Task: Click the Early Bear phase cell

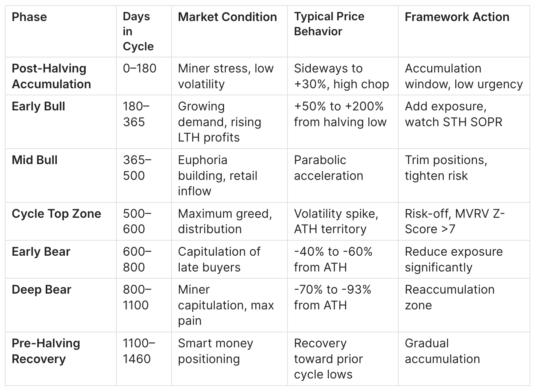Action: point(41,252)
